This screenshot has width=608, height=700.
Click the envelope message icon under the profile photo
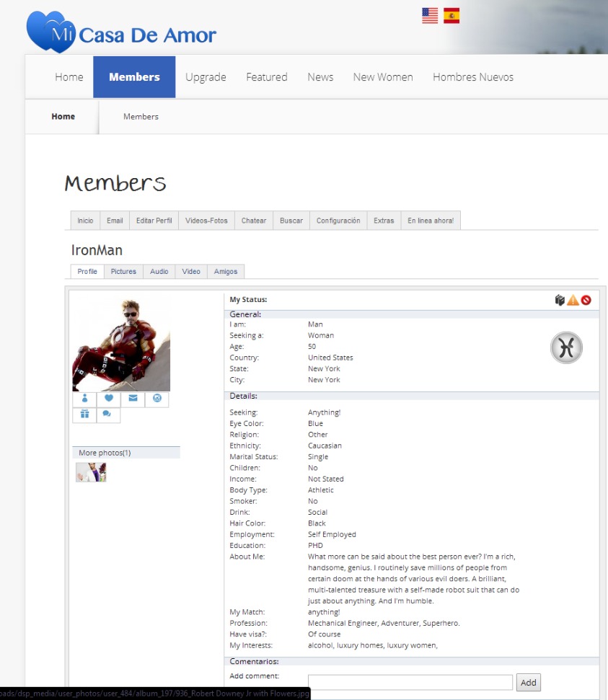click(x=133, y=399)
